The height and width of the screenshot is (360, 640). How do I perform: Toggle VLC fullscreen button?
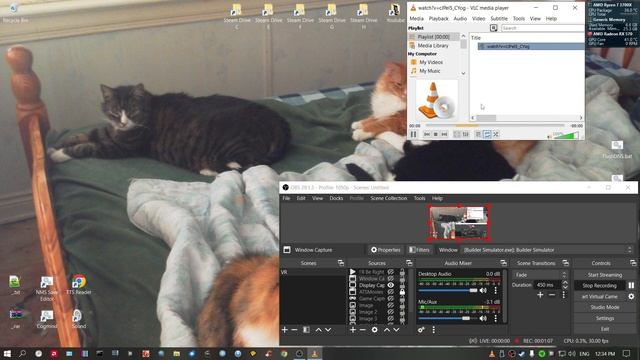point(457,134)
